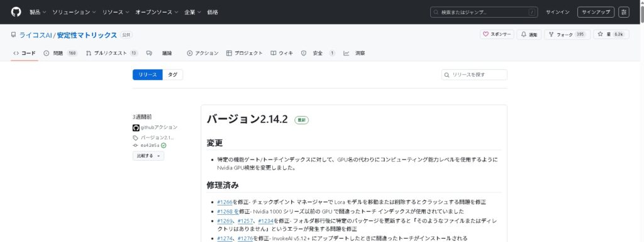Open issue #1257 link
This screenshot has height=242, width=644.
(245, 221)
